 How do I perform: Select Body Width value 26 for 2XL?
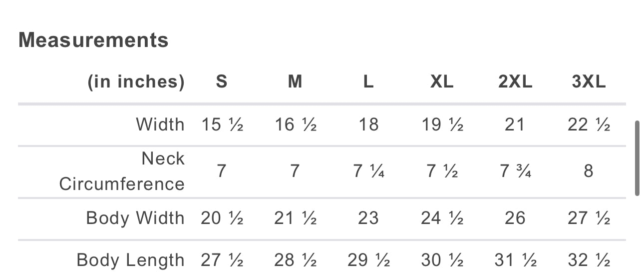[x=515, y=218]
